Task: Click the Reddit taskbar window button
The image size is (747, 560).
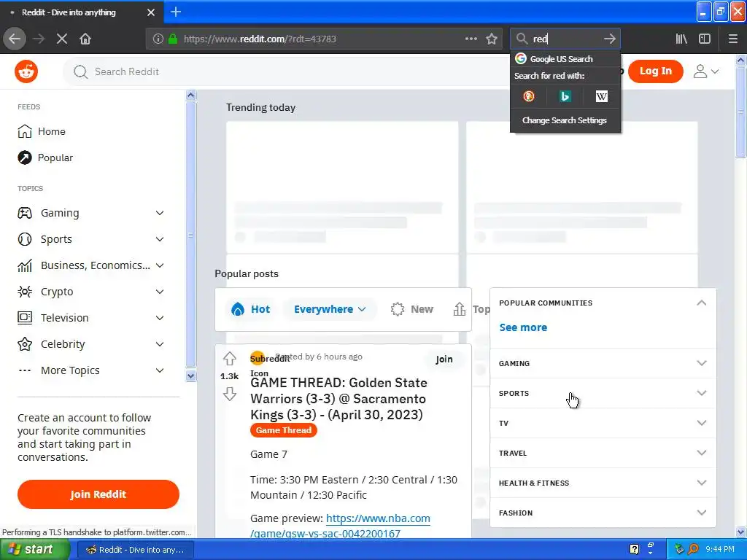Action: (135, 550)
